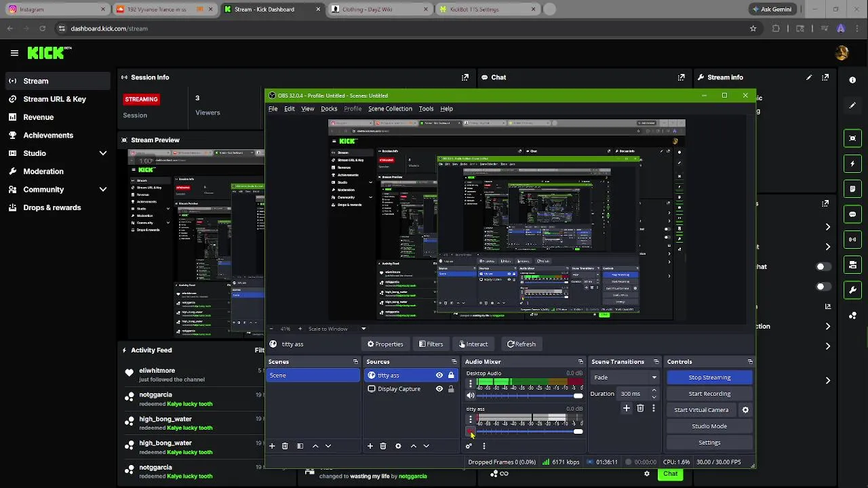
Task: Open advanced audio properties gears icon
Action: pos(468,446)
